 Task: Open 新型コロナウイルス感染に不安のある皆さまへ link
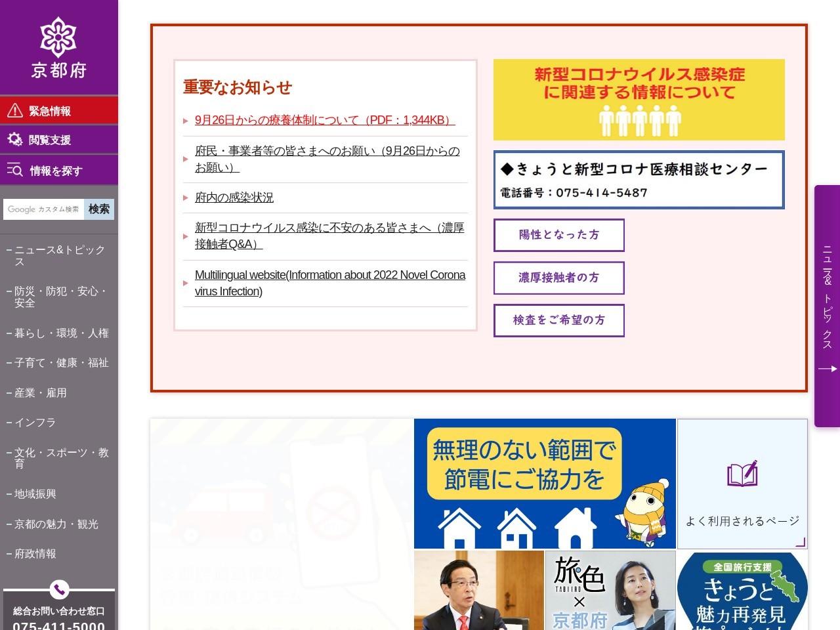[x=329, y=236]
